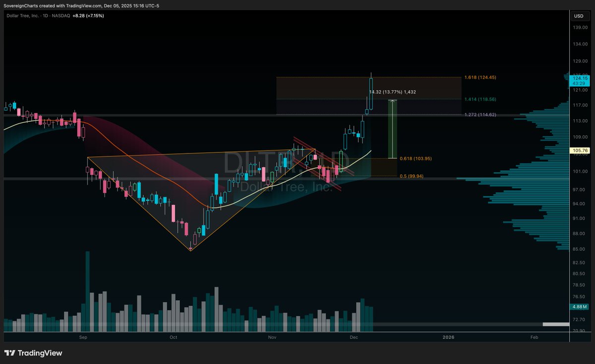Click the 0.5 (99.94) Fibonacci label
Screen dimensions: 595x364
pyautogui.click(x=412, y=176)
